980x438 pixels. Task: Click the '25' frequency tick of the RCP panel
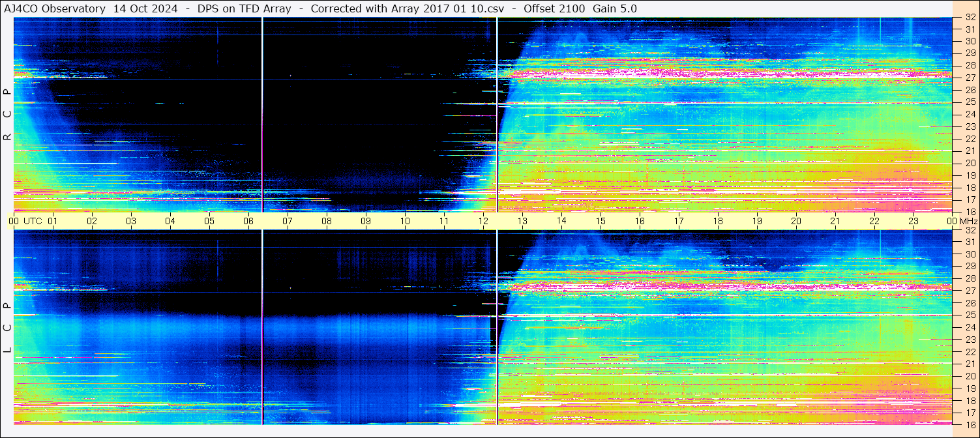pyautogui.click(x=970, y=102)
